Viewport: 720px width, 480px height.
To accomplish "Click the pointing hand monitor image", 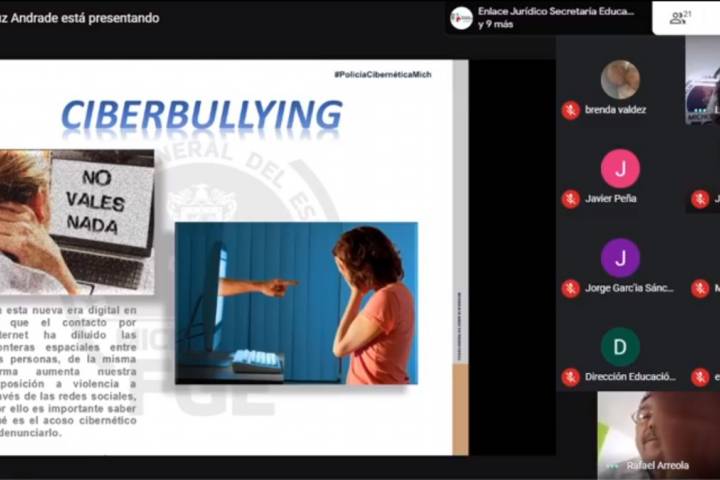I will coord(296,302).
